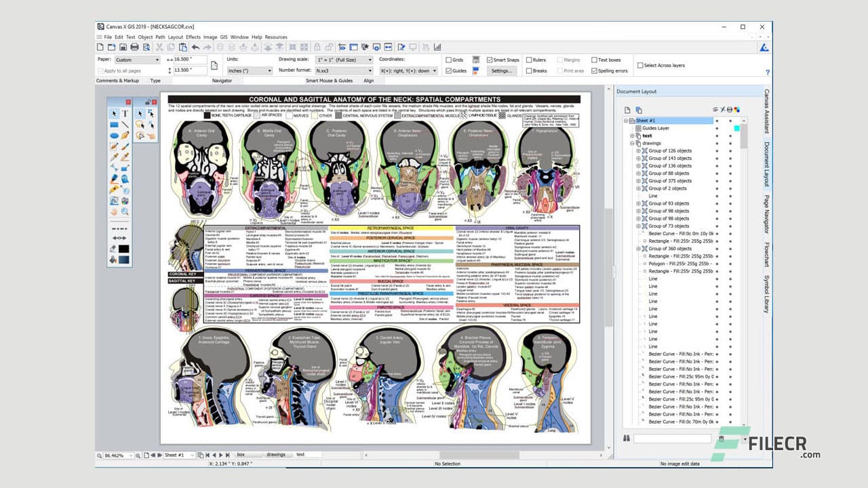Viewport: 868px width, 488px height.
Task: Uncheck the Smart Snaps checkbox
Action: coord(490,60)
